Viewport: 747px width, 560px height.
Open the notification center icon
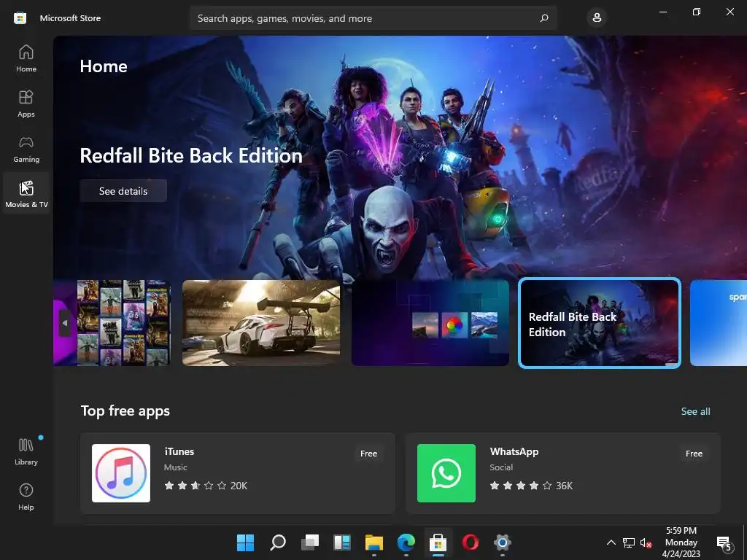click(x=724, y=542)
